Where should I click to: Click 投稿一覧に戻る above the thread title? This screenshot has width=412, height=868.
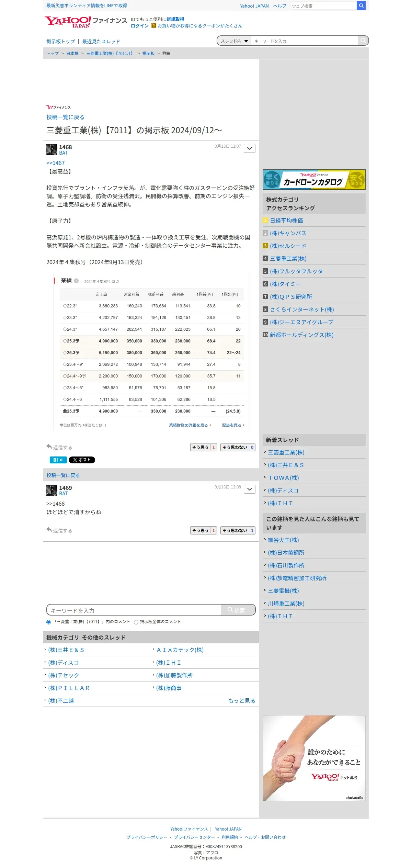click(65, 117)
